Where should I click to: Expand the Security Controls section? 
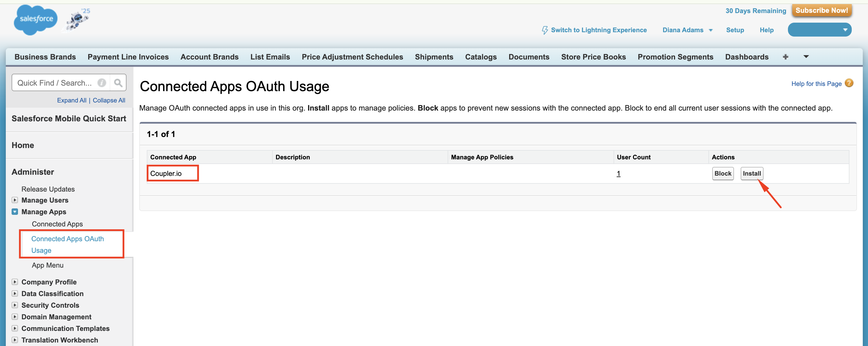point(15,305)
